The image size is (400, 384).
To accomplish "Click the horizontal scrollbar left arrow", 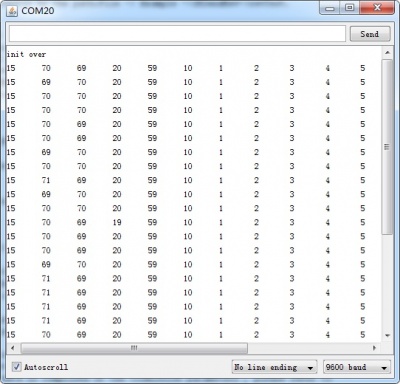I will point(12,348).
